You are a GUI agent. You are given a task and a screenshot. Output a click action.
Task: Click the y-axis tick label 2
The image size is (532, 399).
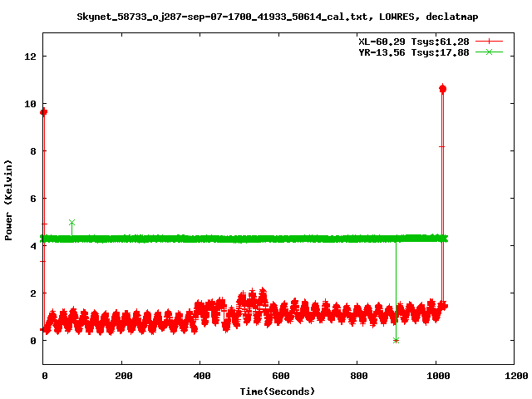33,293
